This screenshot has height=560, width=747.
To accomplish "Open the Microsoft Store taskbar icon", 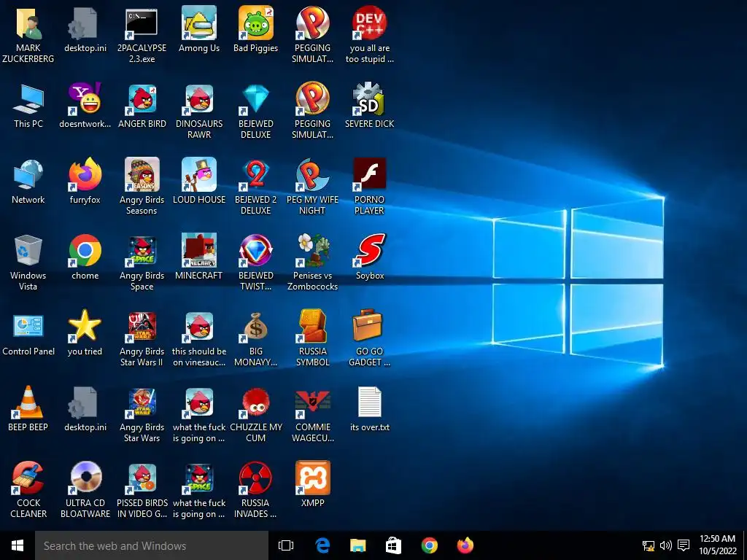I will click(x=393, y=545).
